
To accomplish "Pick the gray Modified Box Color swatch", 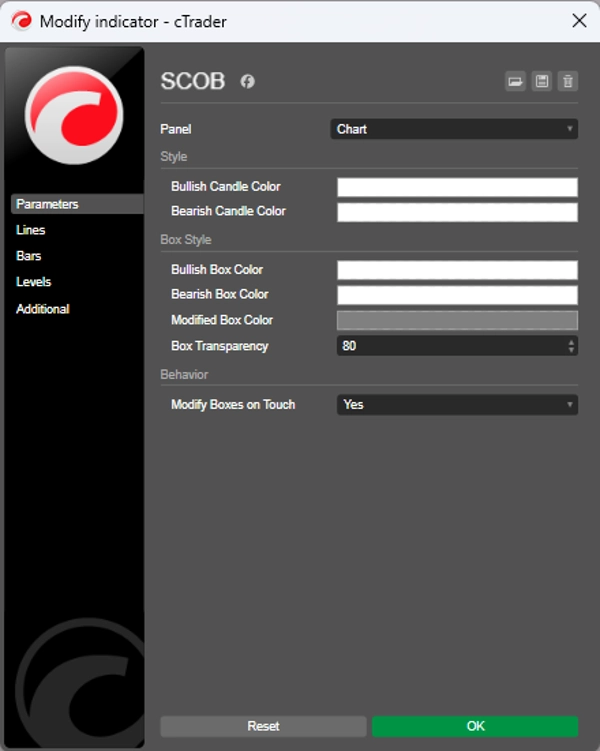I will click(x=457, y=320).
